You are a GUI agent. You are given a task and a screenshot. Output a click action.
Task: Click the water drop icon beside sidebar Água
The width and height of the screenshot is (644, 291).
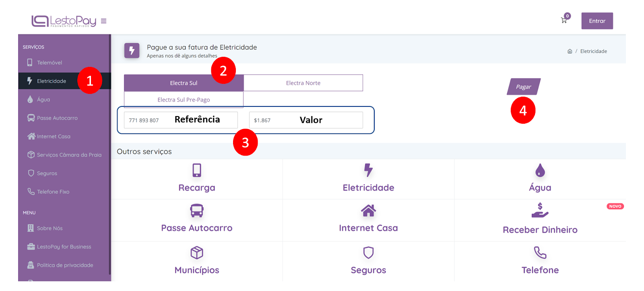pos(30,99)
